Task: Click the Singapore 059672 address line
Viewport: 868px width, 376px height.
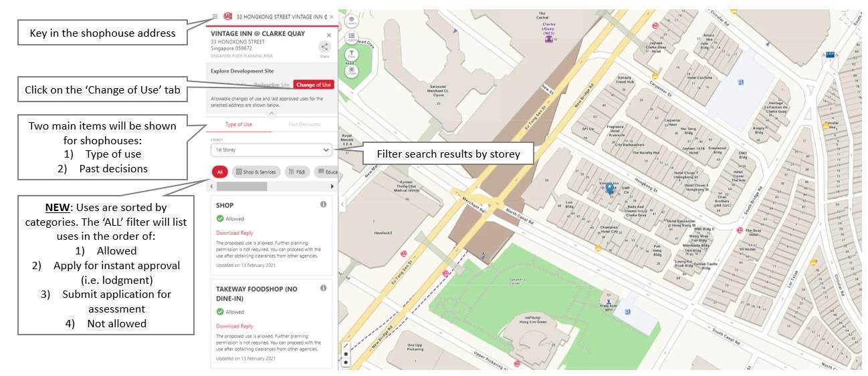Action: coord(231,48)
